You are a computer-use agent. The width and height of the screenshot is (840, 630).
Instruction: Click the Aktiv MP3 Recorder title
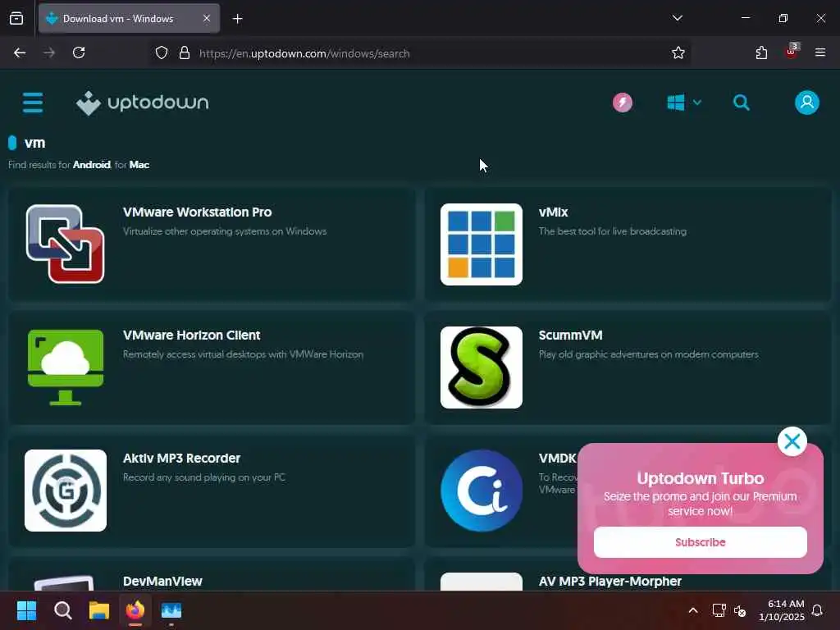point(181,459)
